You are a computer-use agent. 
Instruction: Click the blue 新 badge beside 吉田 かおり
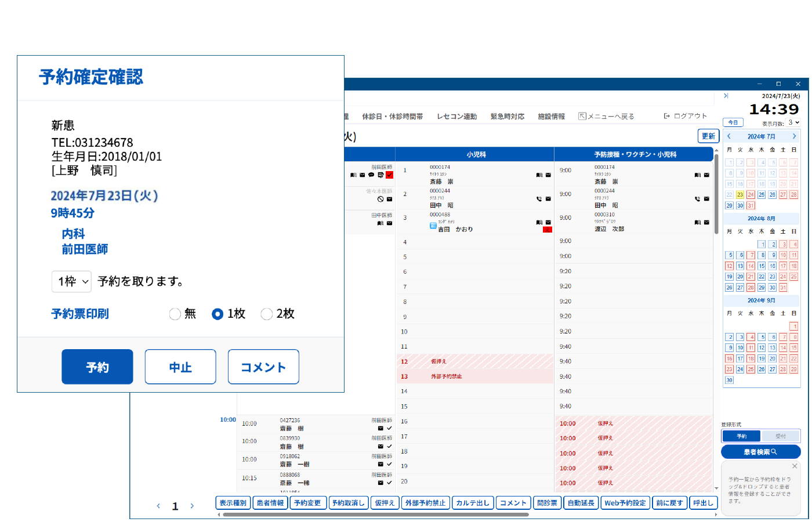point(433,226)
